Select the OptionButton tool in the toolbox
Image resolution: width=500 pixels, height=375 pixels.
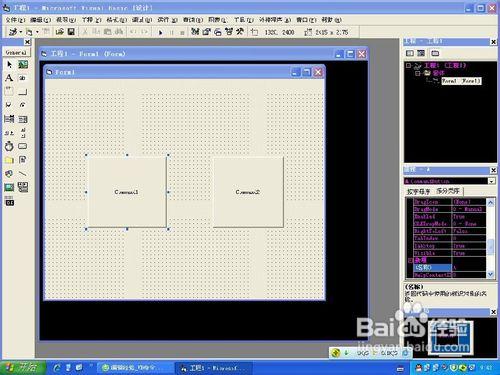click(23, 105)
